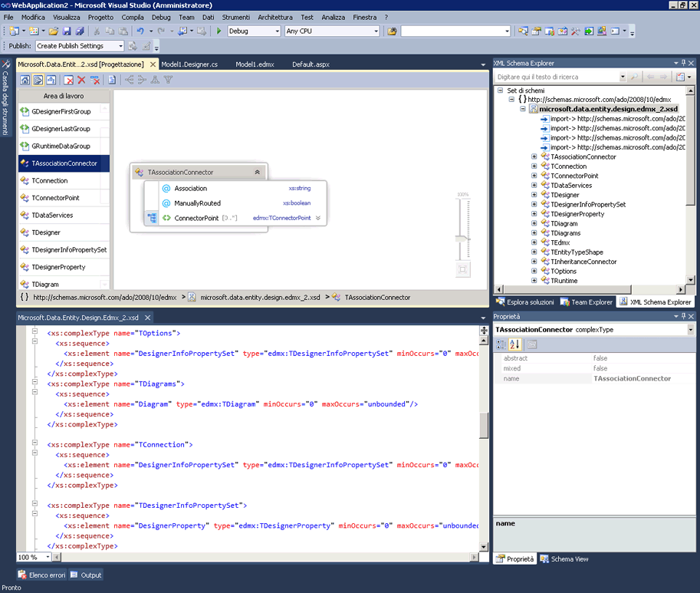Click the Schema Explorer settings list icon
Viewport: 700px width, 593px height.
pyautogui.click(x=680, y=77)
